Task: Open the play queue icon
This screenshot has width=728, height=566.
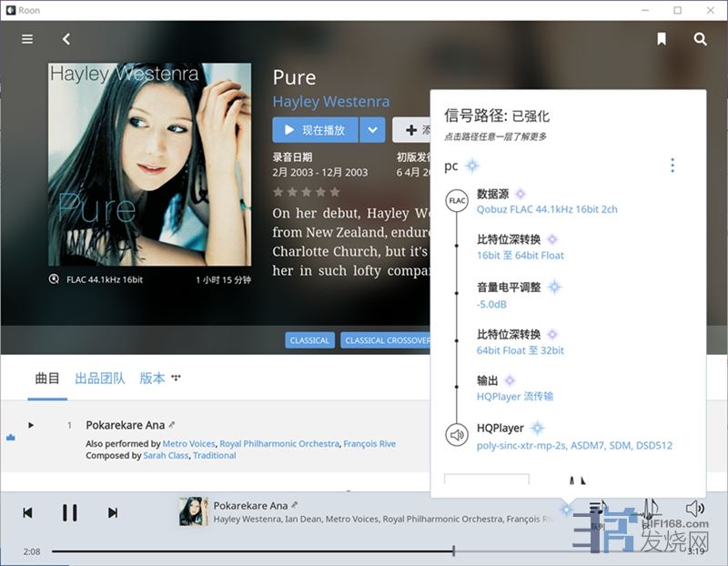Action: pyautogui.click(x=597, y=510)
